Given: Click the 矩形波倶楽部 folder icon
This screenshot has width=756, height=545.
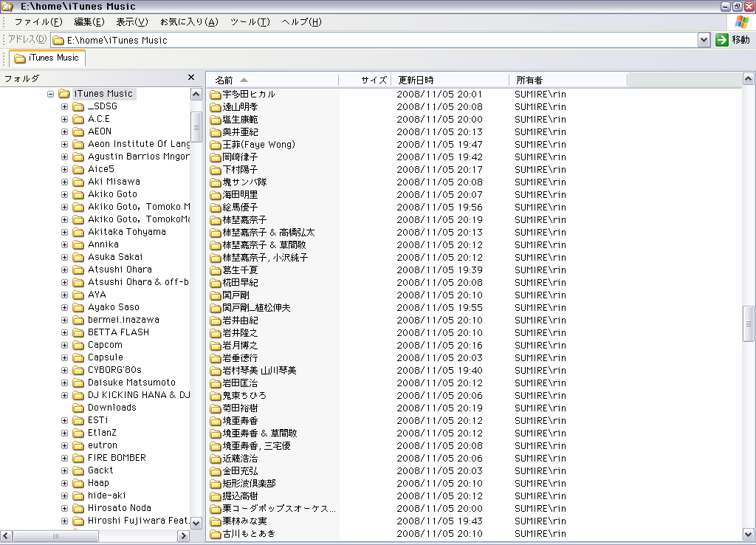Looking at the screenshot, I should click(x=216, y=484).
